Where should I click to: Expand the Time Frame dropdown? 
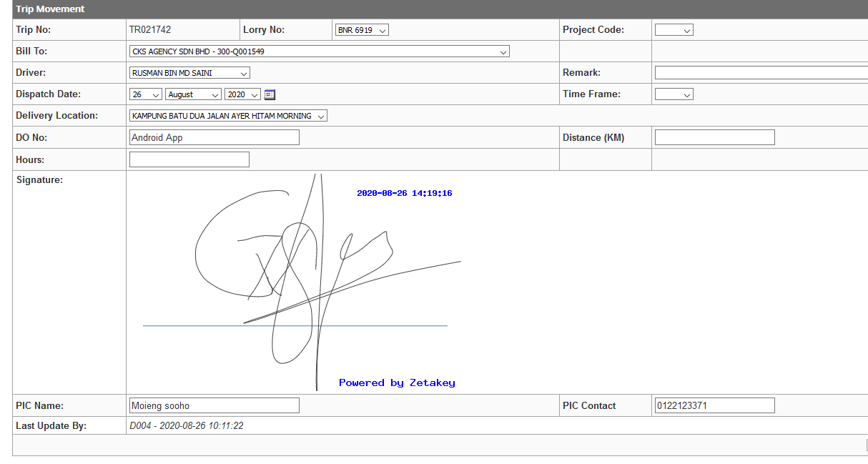click(674, 94)
